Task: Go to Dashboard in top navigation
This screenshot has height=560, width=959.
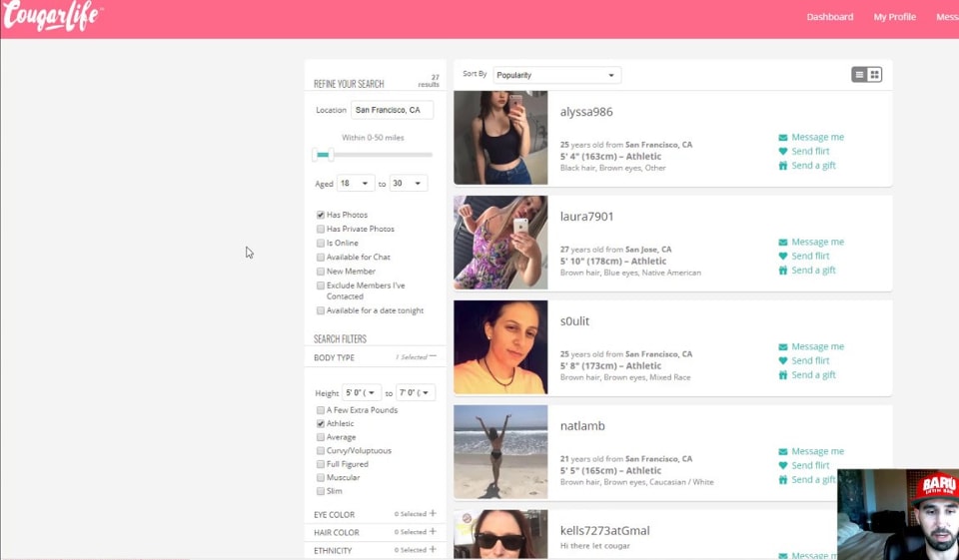Action: click(829, 17)
